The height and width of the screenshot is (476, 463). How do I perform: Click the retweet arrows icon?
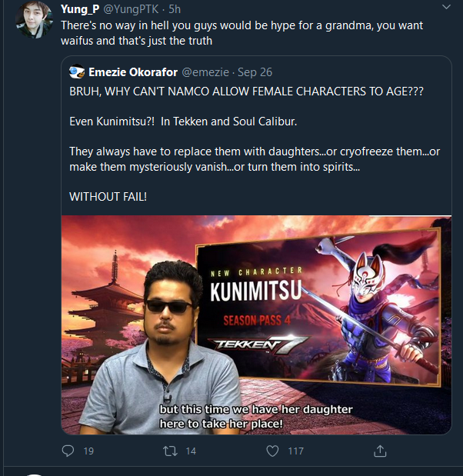[x=170, y=451]
